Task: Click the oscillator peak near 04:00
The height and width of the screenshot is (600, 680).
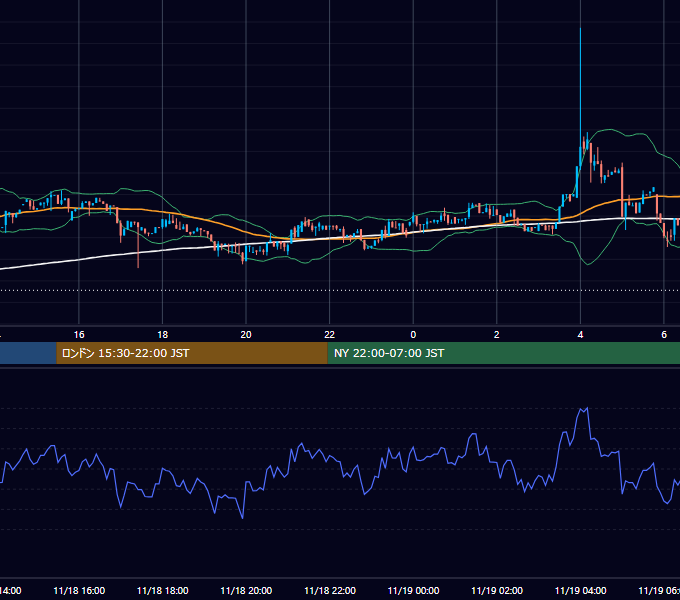Action: click(x=586, y=408)
